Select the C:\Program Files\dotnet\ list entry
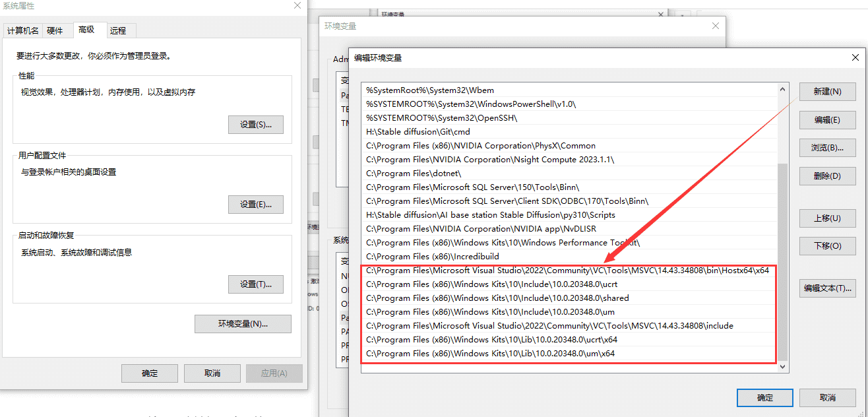The image size is (868, 417). [x=414, y=174]
